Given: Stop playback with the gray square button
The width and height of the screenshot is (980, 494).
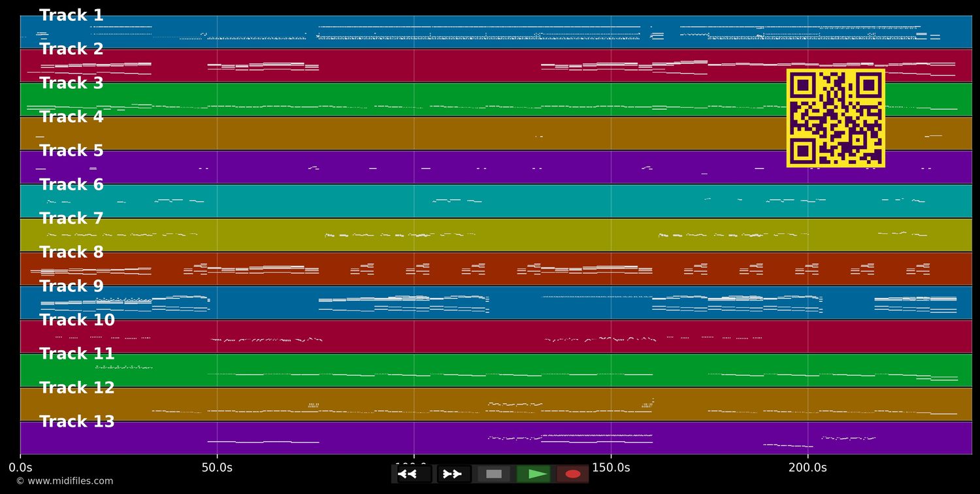Looking at the screenshot, I should tap(494, 474).
